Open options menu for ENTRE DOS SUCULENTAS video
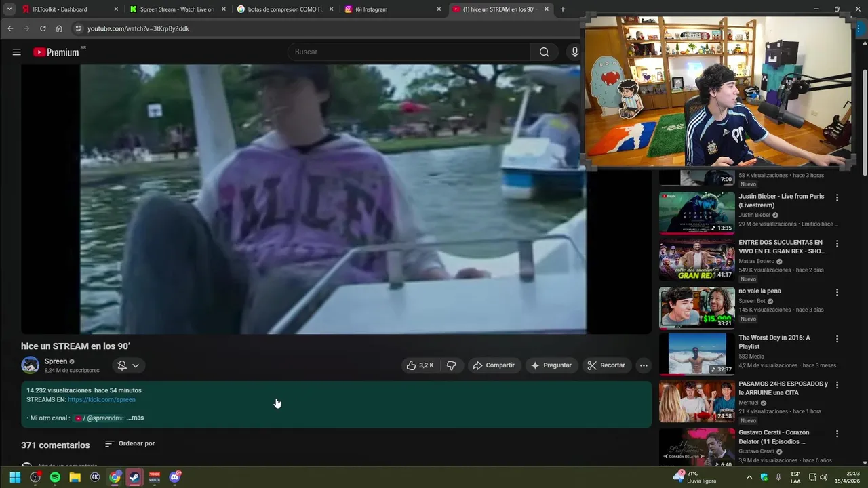 (x=837, y=243)
